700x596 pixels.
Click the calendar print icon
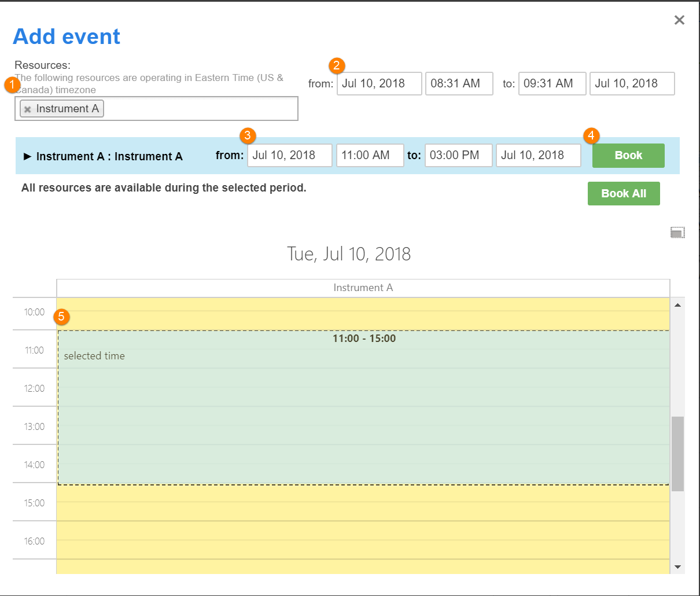[x=677, y=233]
